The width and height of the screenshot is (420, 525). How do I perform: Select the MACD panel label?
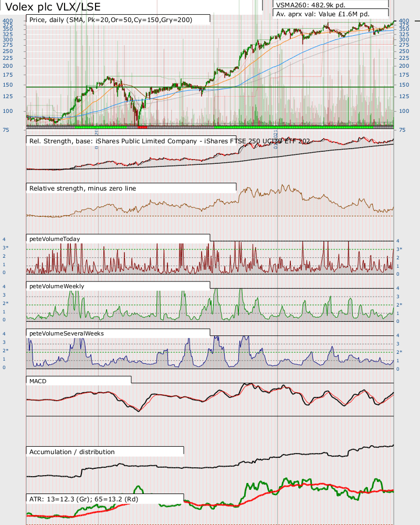[79, 381]
